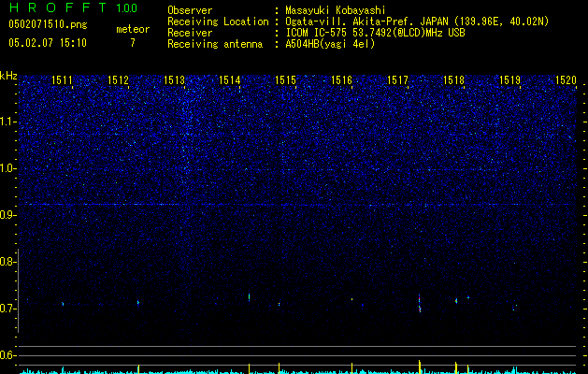Screen dimensions: 588x374
Task: Click the 1.1 kHz axis label
Action: [x=7, y=122]
